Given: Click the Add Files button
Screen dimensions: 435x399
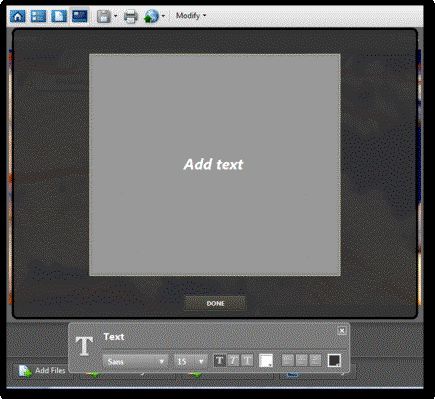Looking at the screenshot, I should click(x=43, y=370).
